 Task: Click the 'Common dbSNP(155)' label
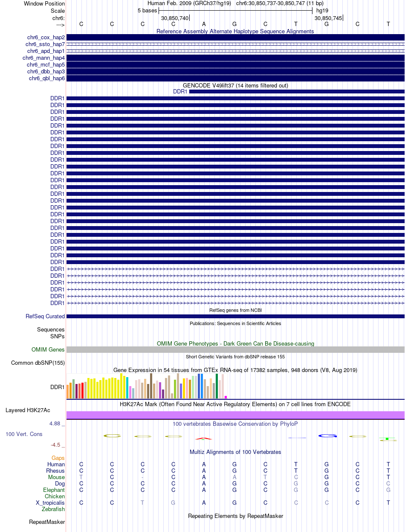point(38,363)
